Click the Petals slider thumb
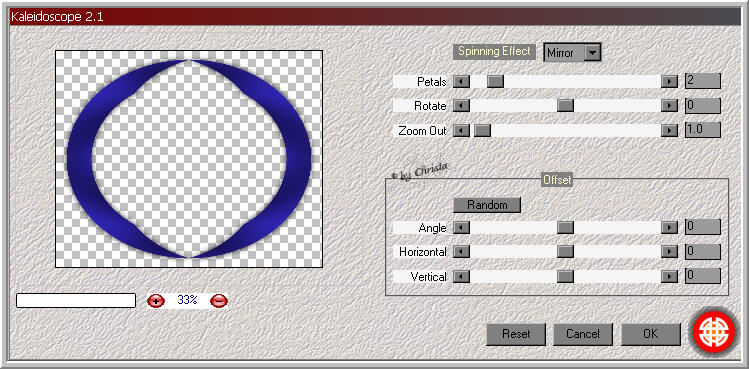Image resolution: width=749 pixels, height=369 pixels. tap(495, 81)
